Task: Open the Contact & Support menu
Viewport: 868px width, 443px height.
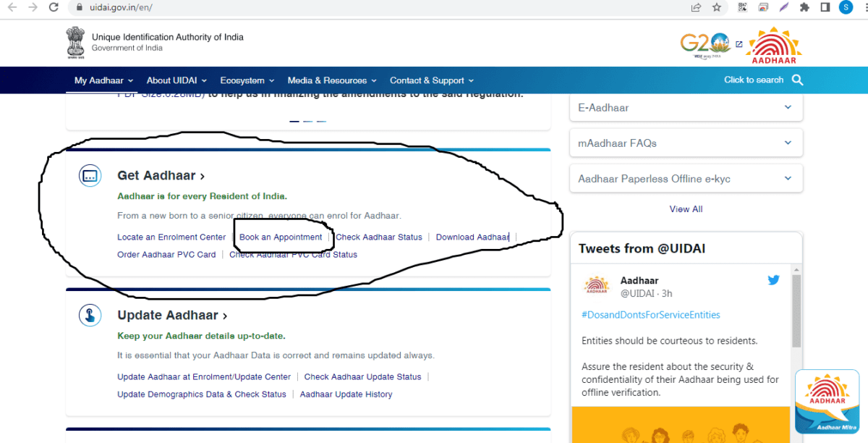Action: point(427,80)
